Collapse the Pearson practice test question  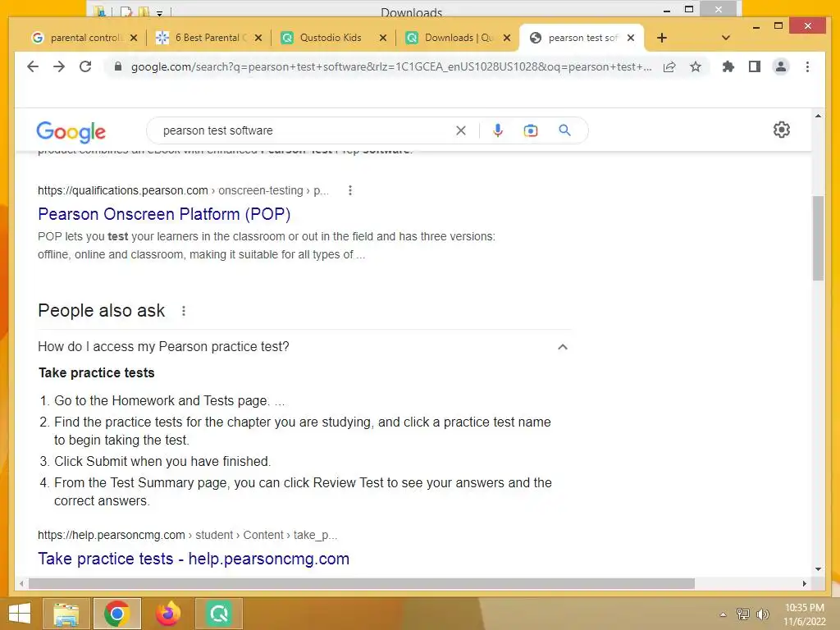563,347
